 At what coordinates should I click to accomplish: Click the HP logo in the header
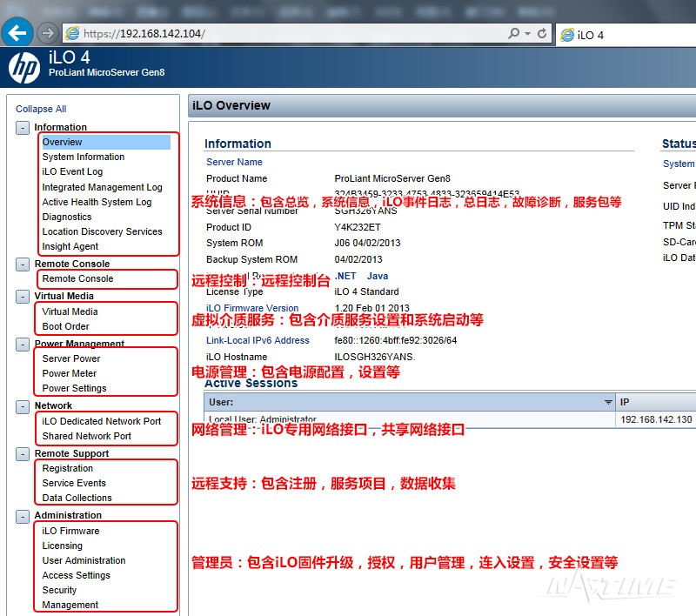24,68
